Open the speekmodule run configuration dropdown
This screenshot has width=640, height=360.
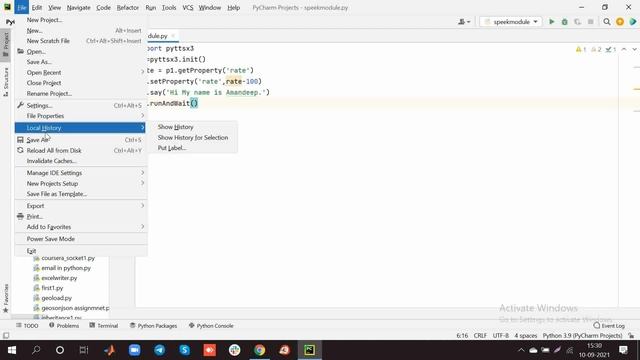[x=511, y=22]
